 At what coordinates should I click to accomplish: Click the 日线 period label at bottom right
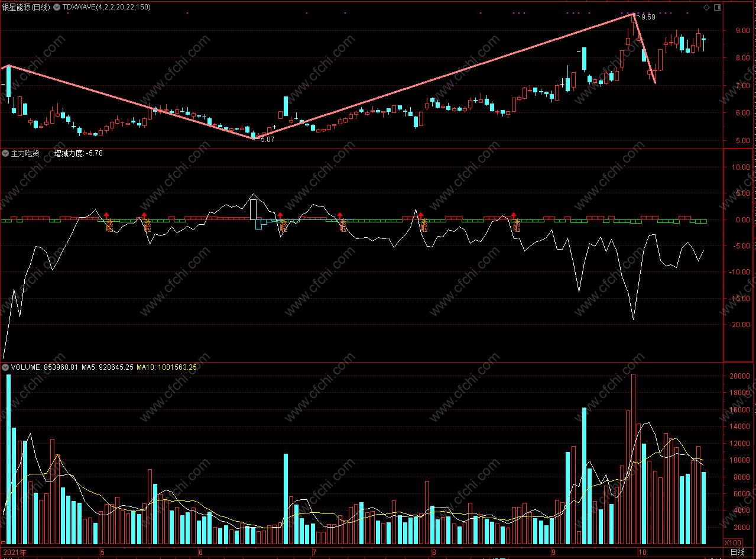click(x=738, y=552)
